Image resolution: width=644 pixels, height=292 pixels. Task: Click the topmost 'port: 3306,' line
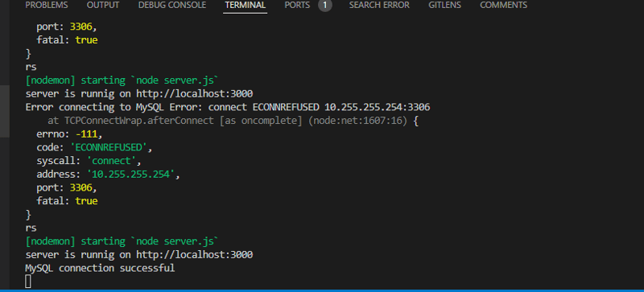pyautogui.click(x=67, y=27)
